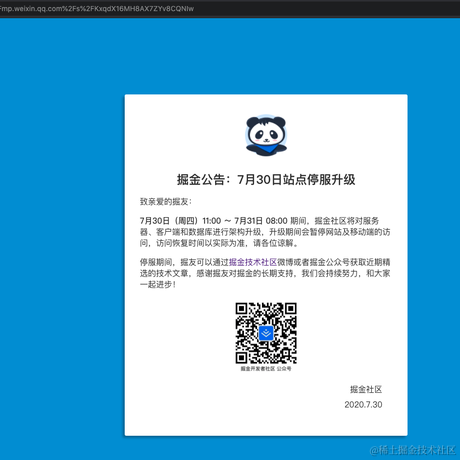Click the maintenance time paragraph starting 7月30日（周四）
This screenshot has width=460, height=460.
265,232
